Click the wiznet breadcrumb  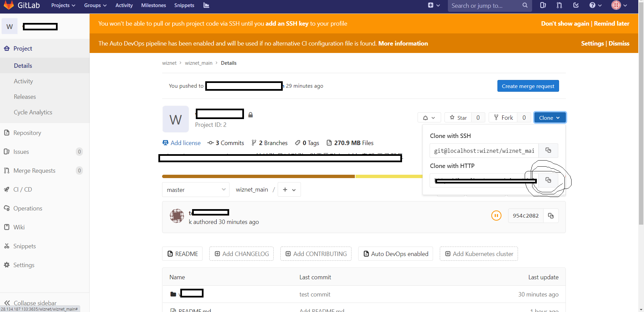[169, 63]
